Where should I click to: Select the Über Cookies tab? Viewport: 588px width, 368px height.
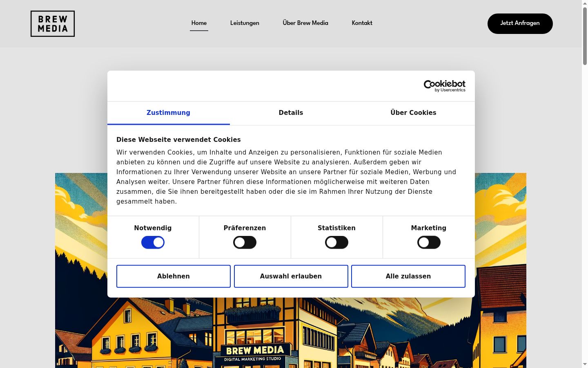coord(413,113)
